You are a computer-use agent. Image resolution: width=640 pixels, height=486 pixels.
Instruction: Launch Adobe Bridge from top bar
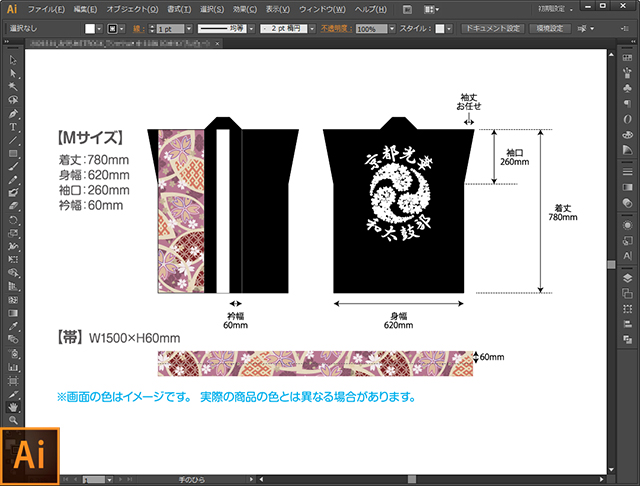(x=407, y=9)
